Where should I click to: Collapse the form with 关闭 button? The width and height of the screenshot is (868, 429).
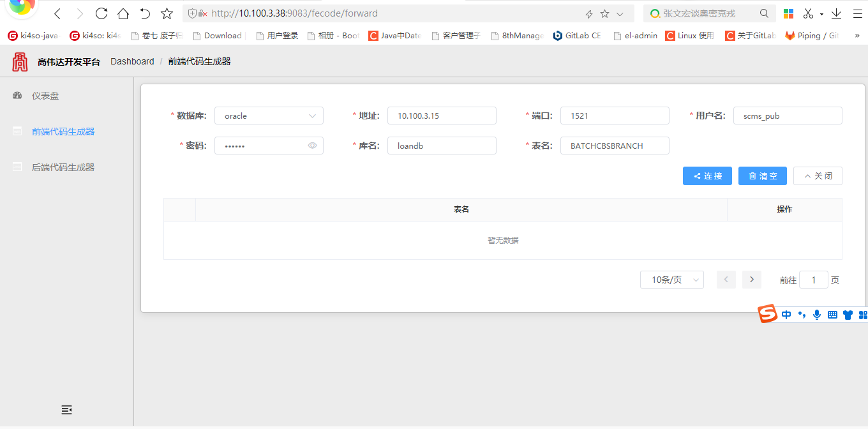point(817,176)
